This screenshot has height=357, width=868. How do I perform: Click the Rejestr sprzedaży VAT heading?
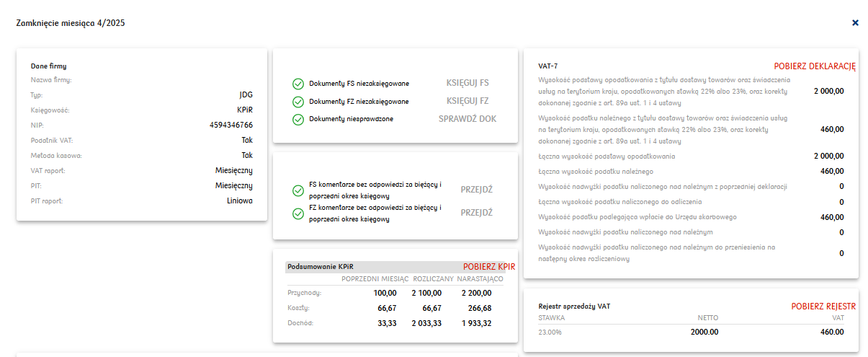(x=574, y=307)
